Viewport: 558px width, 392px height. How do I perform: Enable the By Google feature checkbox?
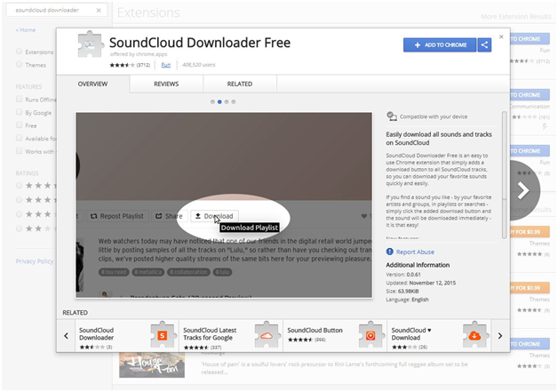[x=20, y=113]
